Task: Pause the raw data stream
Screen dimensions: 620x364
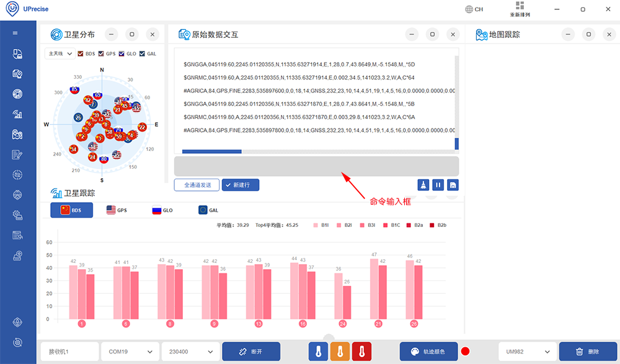Action: click(438, 185)
